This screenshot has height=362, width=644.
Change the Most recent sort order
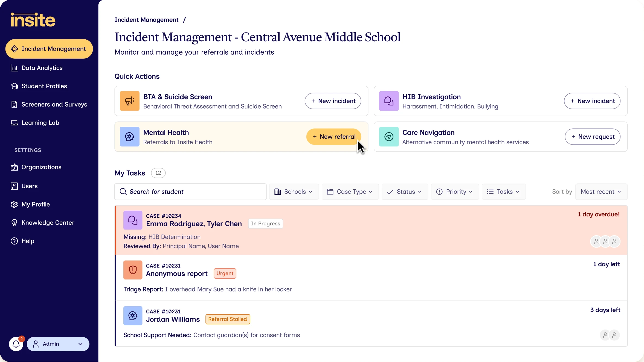pos(601,192)
